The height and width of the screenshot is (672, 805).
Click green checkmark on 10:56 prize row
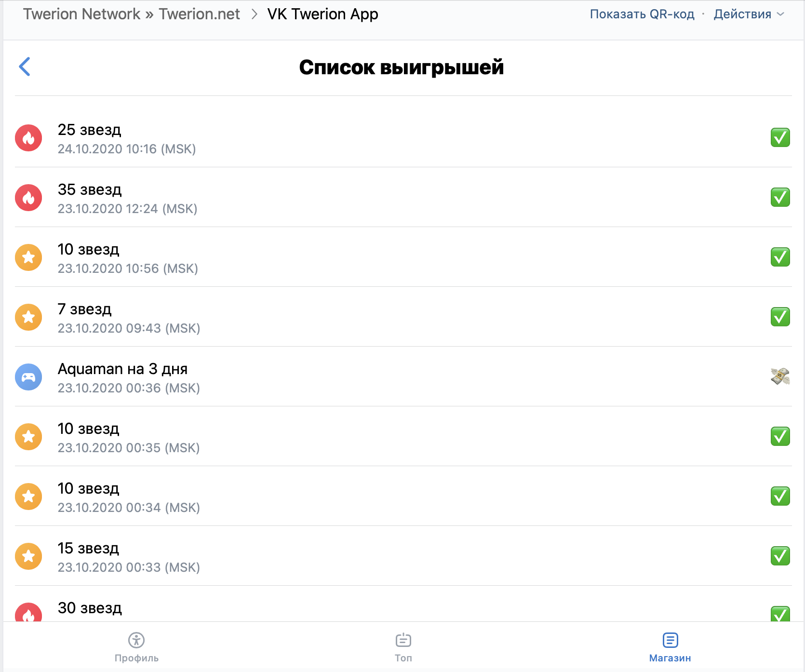(x=780, y=257)
